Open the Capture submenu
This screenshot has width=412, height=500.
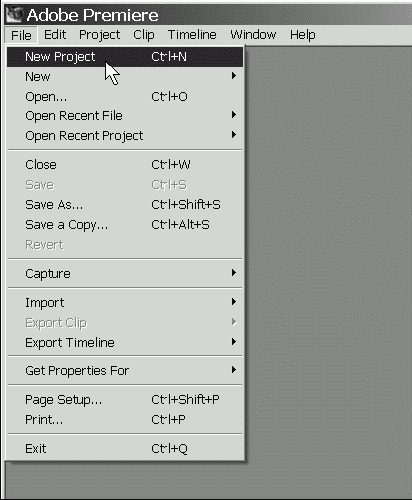pyautogui.click(x=125, y=274)
